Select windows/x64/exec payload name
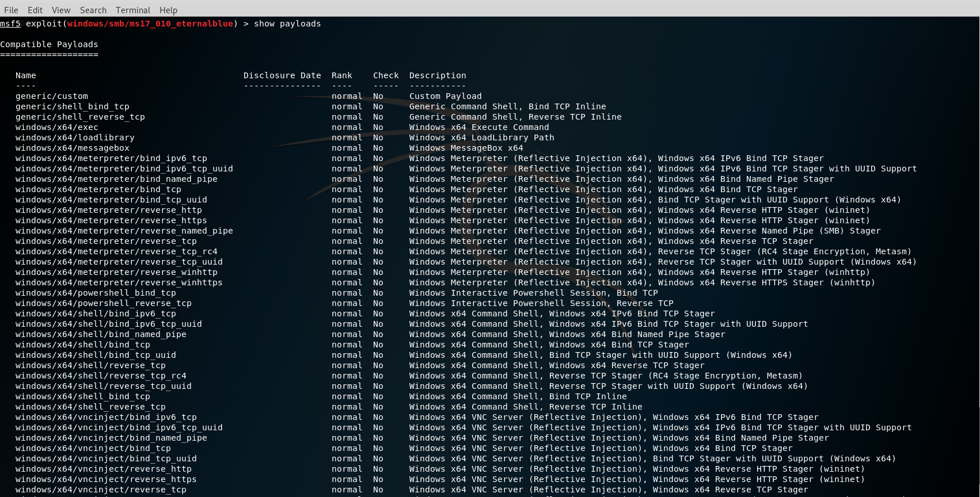This screenshot has height=497, width=980. (x=57, y=127)
